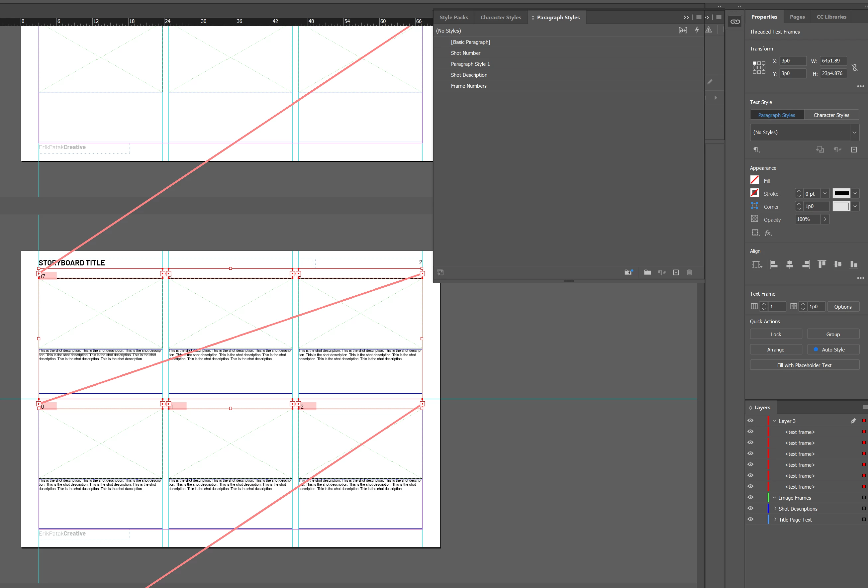Click the align horizontal centers icon
Screen dimensions: 868x588
790,264
